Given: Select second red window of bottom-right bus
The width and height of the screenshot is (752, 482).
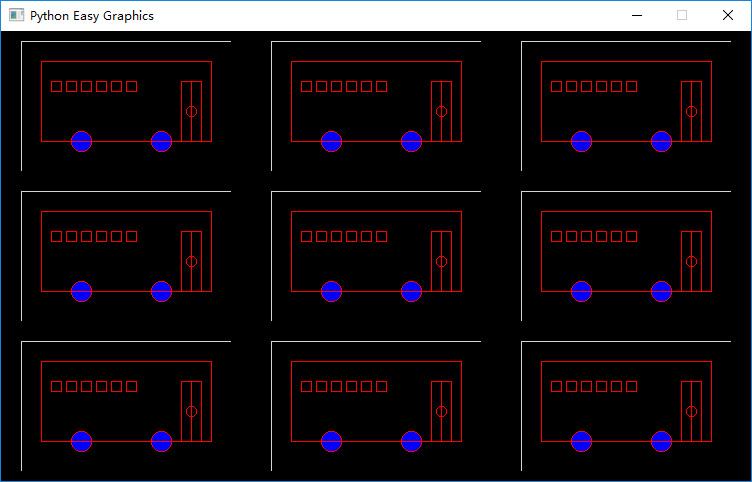Looking at the screenshot, I should [x=572, y=386].
